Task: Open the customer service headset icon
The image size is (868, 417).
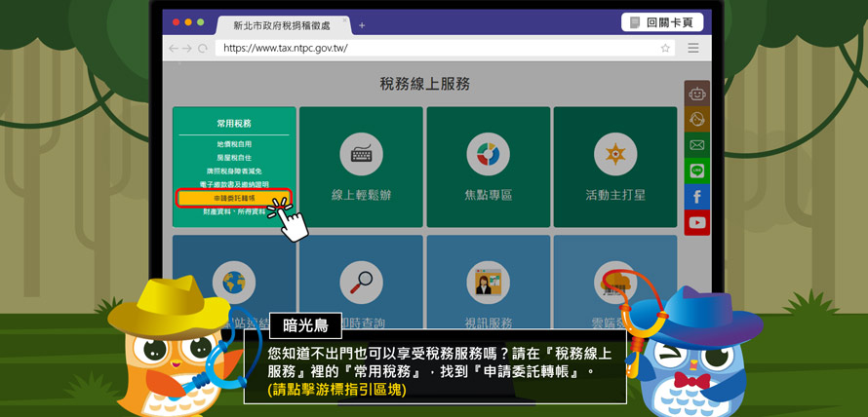Action: (x=697, y=120)
